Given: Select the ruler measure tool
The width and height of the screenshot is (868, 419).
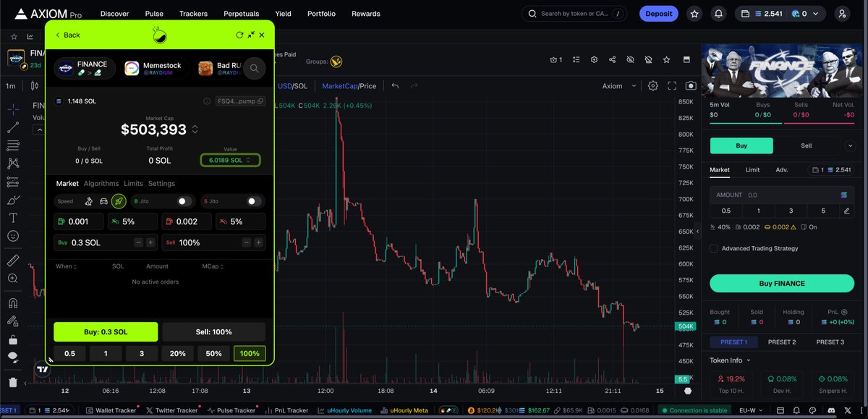Looking at the screenshot, I should [13, 260].
